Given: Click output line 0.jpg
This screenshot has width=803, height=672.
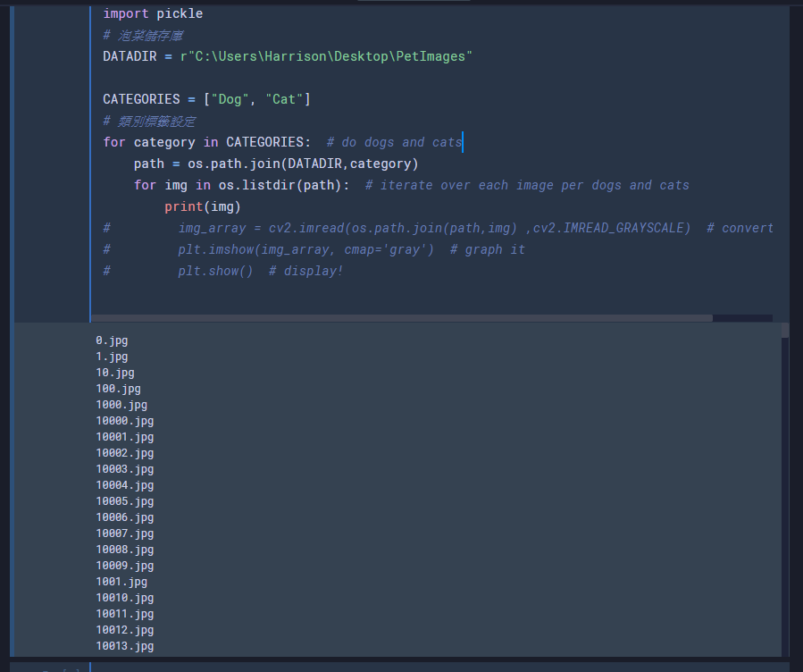Looking at the screenshot, I should click(112, 340).
